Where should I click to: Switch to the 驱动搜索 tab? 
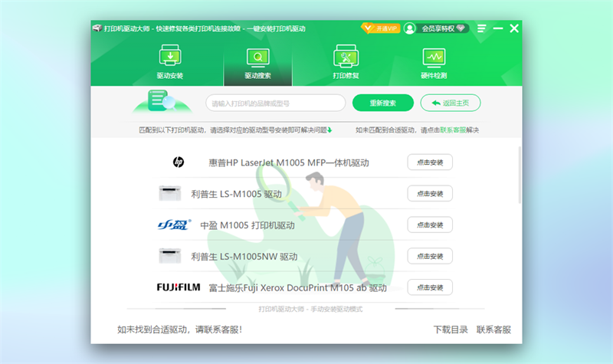point(257,63)
